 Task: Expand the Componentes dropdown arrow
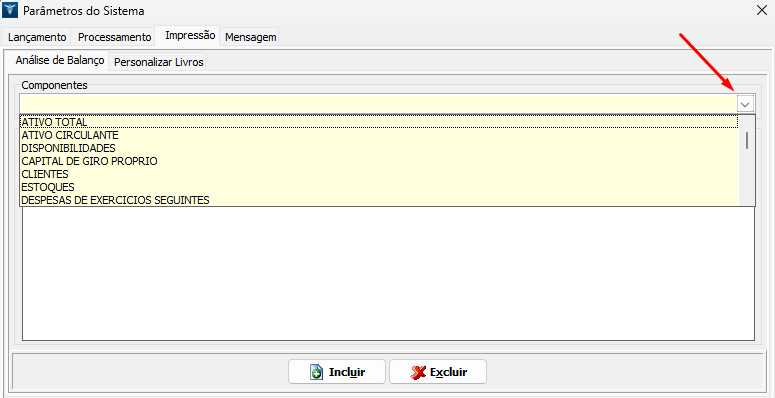(x=745, y=104)
